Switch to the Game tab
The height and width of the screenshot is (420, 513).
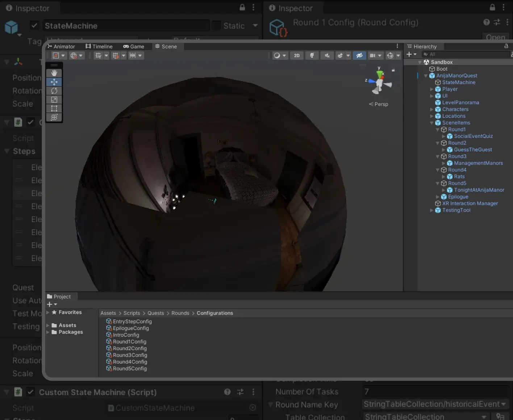click(134, 46)
